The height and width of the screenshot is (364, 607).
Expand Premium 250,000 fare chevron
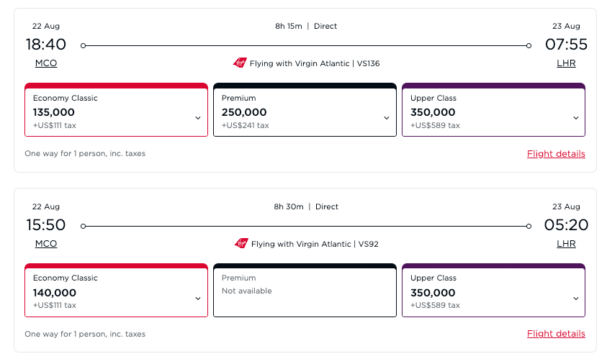coord(387,118)
